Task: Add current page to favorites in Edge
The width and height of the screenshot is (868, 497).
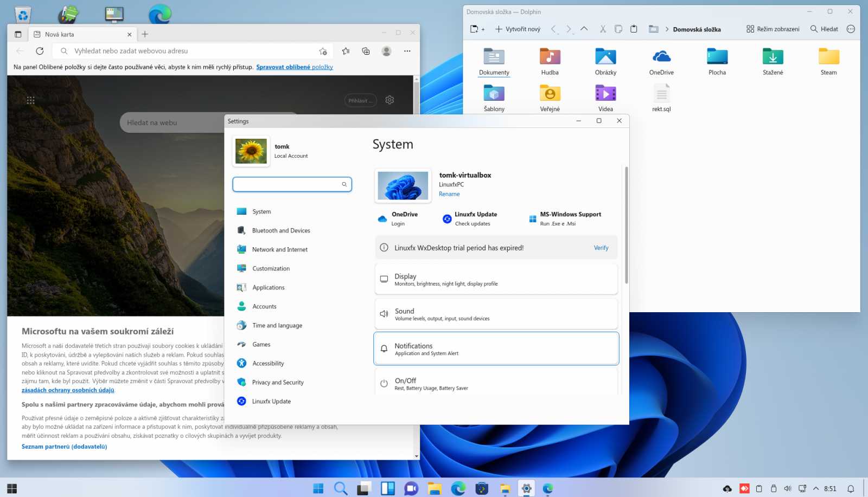Action: coord(323,51)
